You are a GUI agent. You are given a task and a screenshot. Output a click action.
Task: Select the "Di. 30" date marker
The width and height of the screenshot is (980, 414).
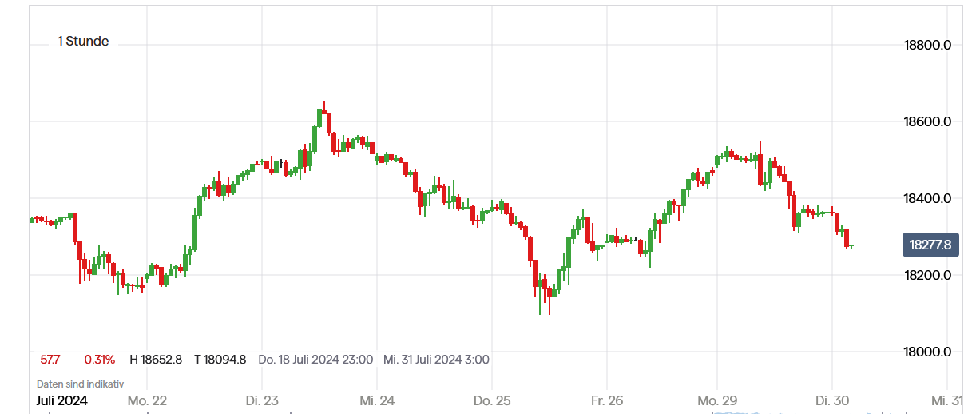pyautogui.click(x=831, y=400)
